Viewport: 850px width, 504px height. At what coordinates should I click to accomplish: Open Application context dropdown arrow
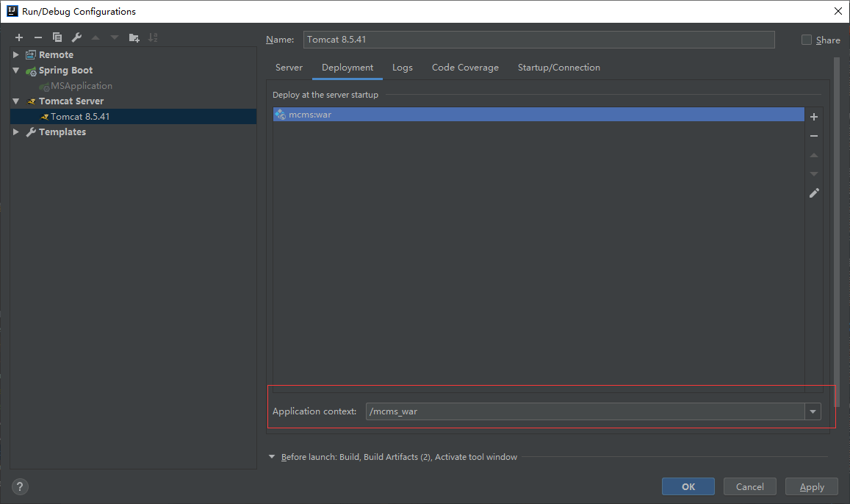[813, 411]
